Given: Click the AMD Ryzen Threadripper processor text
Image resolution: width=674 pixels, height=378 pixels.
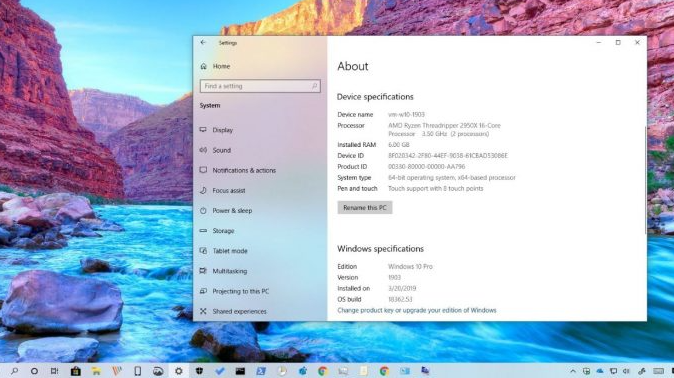Looking at the screenshot, I should coord(444,129).
